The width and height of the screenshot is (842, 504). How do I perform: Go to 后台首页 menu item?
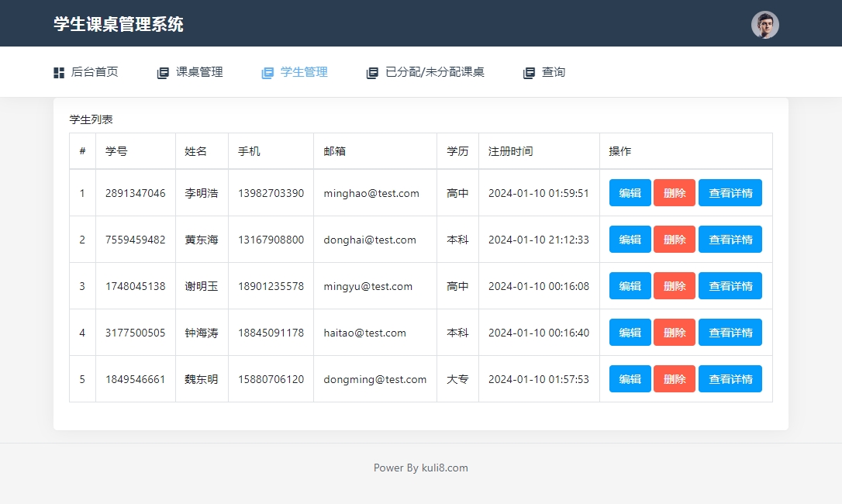(x=95, y=72)
